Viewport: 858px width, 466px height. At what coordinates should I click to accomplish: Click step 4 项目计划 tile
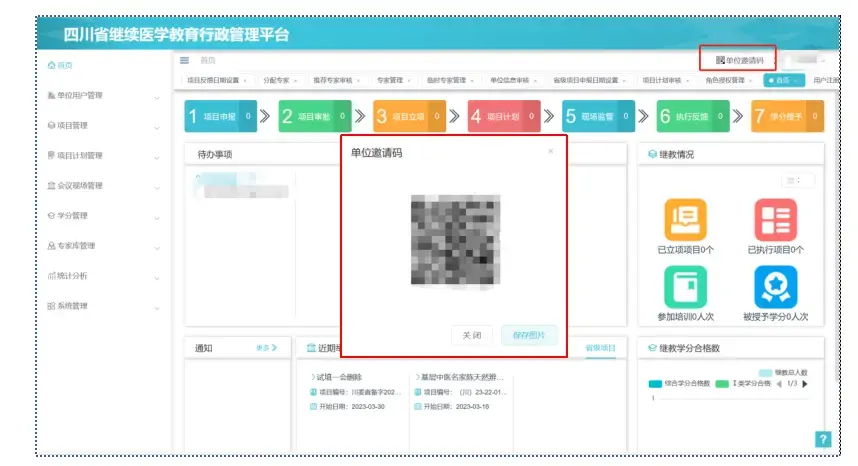pyautogui.click(x=504, y=116)
